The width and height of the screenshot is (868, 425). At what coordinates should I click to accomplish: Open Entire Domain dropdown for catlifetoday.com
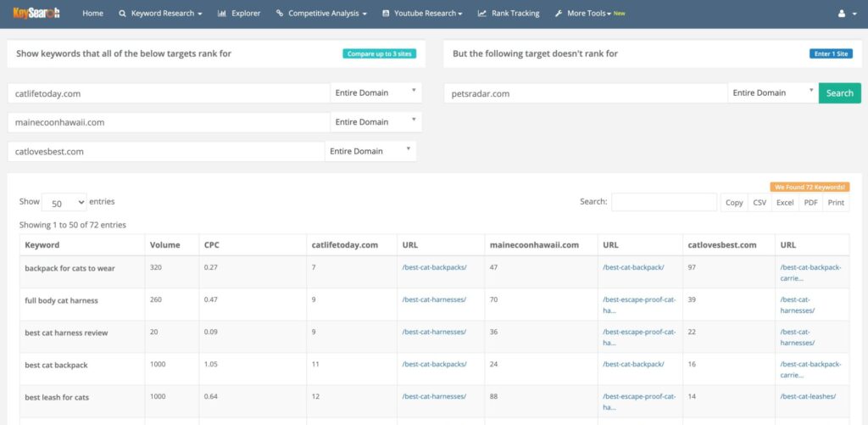(375, 93)
